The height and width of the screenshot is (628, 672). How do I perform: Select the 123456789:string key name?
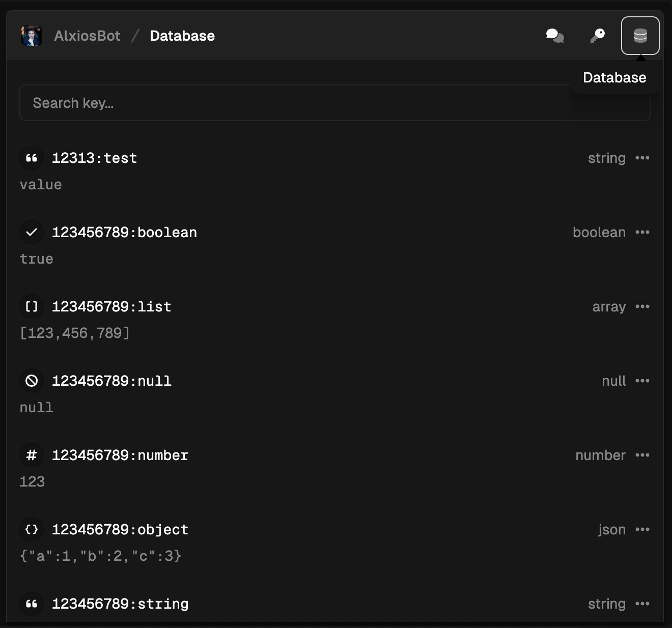tap(120, 604)
